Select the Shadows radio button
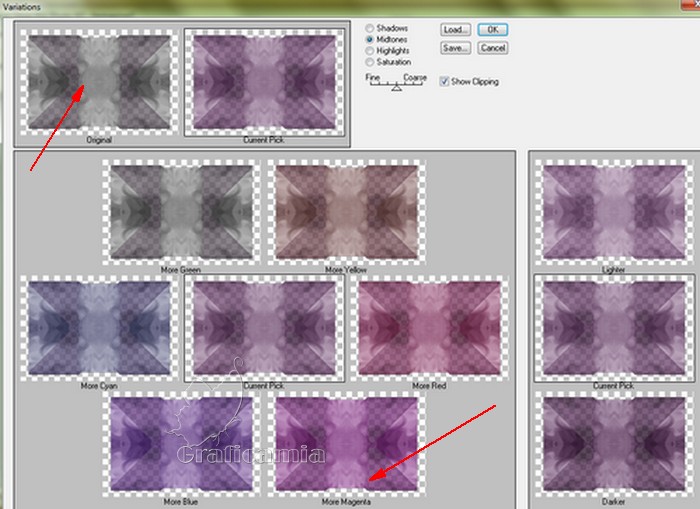Viewport: 700px width, 509px height. 370,28
